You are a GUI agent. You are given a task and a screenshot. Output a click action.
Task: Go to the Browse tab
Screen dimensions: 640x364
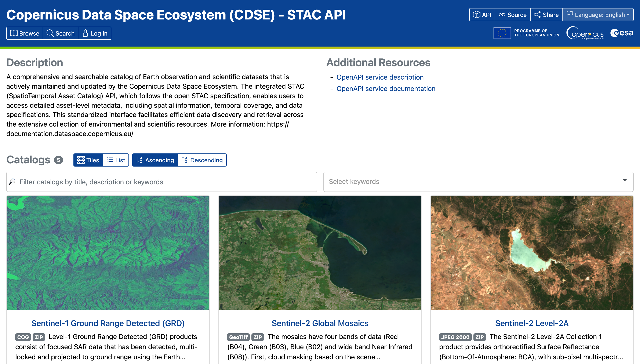pos(25,33)
